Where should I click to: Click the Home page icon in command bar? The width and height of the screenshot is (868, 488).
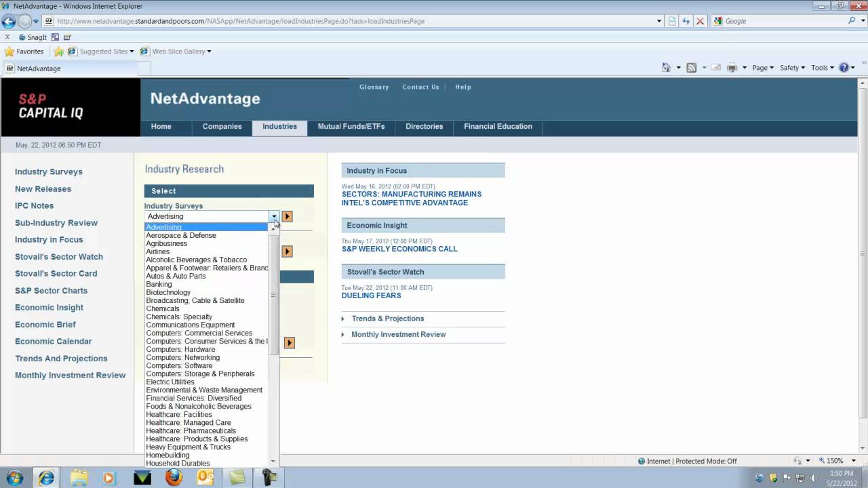coord(666,68)
